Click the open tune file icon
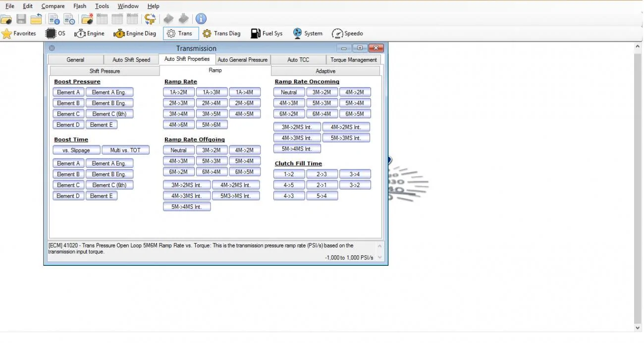This screenshot has height=343, width=644. click(x=6, y=19)
